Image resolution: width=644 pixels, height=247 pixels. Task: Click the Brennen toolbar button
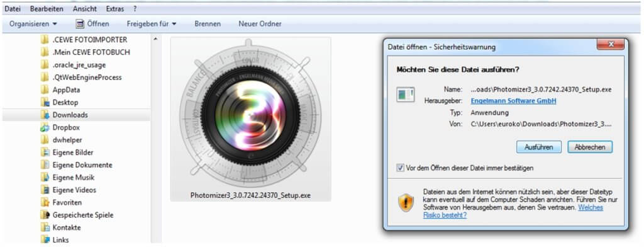208,24
